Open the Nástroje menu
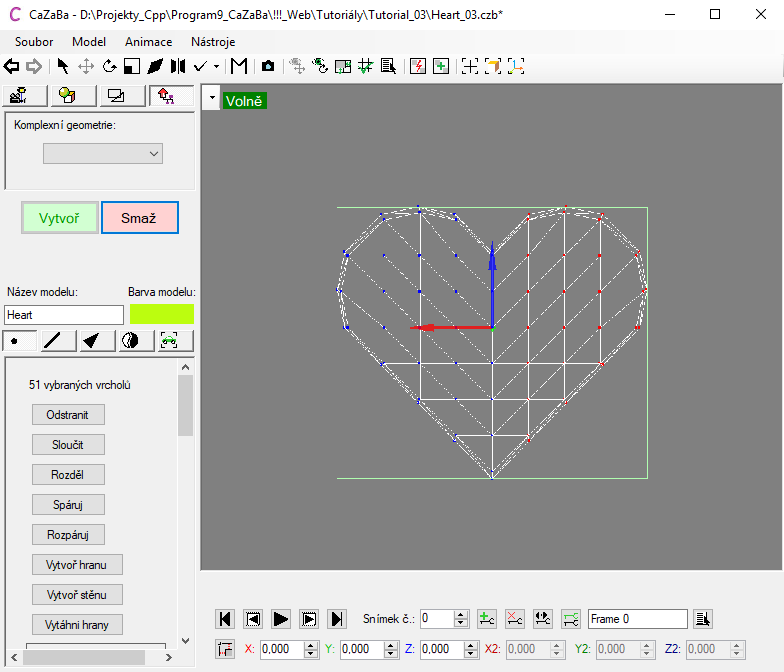This screenshot has height=672, width=784. [x=213, y=42]
